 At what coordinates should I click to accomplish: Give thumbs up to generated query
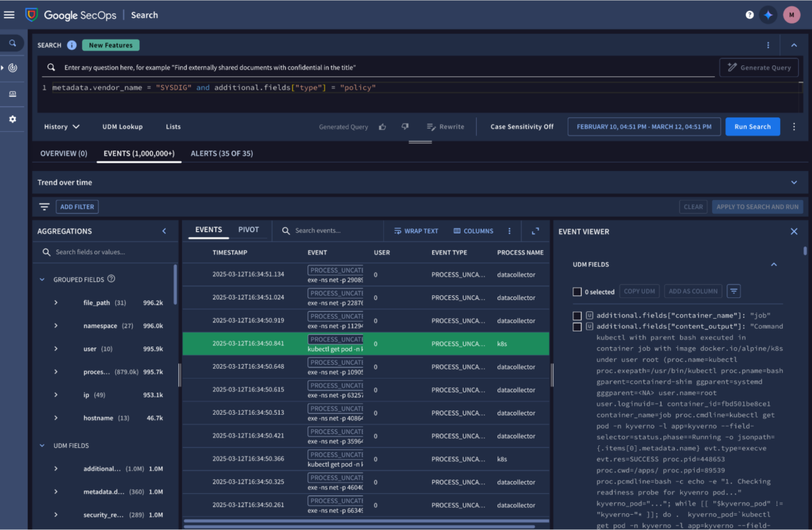tap(382, 127)
